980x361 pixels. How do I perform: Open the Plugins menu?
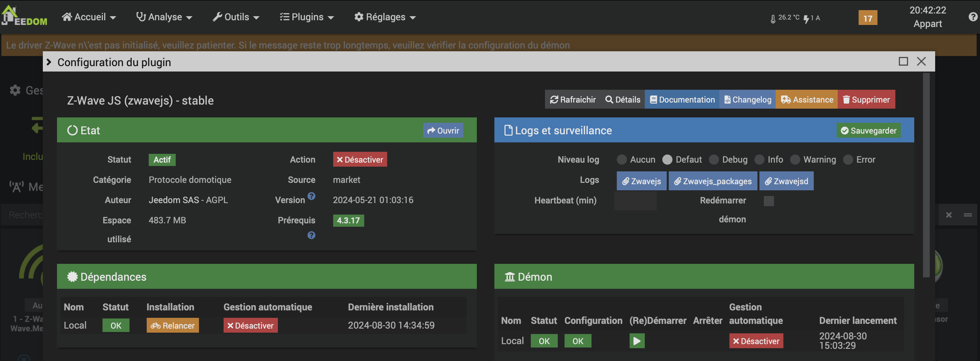[307, 17]
